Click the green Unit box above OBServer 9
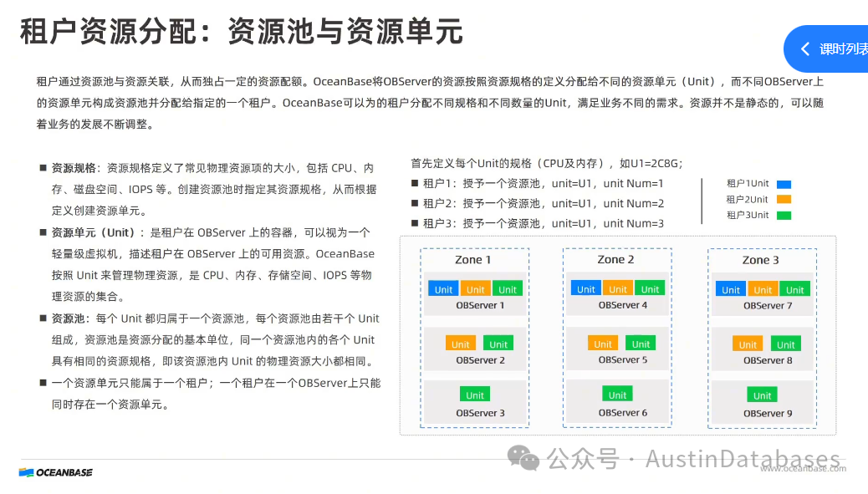The image size is (868, 494). pyautogui.click(x=763, y=395)
